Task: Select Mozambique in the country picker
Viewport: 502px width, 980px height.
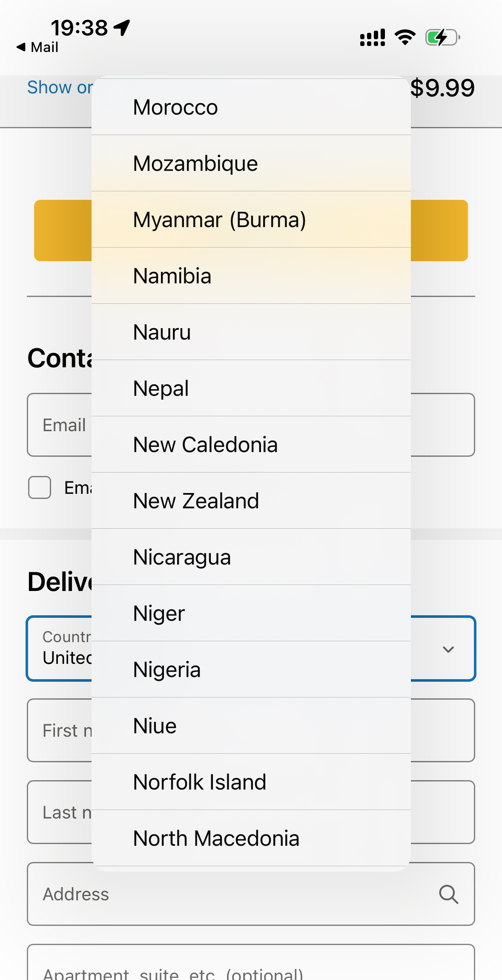Action: tap(251, 163)
